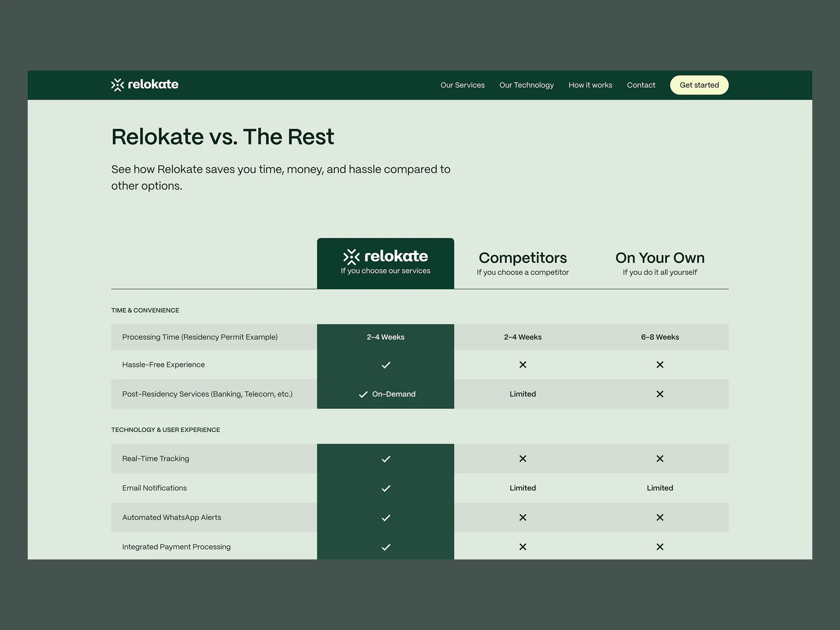Click Competitors X for Real-Time Tracking
Viewport: 840px width, 630px height.
click(523, 459)
